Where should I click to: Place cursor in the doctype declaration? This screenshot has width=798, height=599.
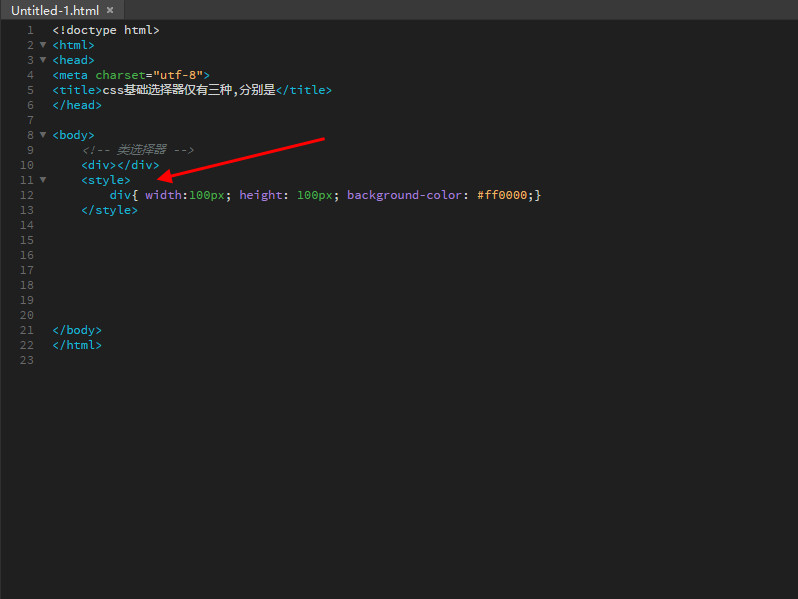105,30
